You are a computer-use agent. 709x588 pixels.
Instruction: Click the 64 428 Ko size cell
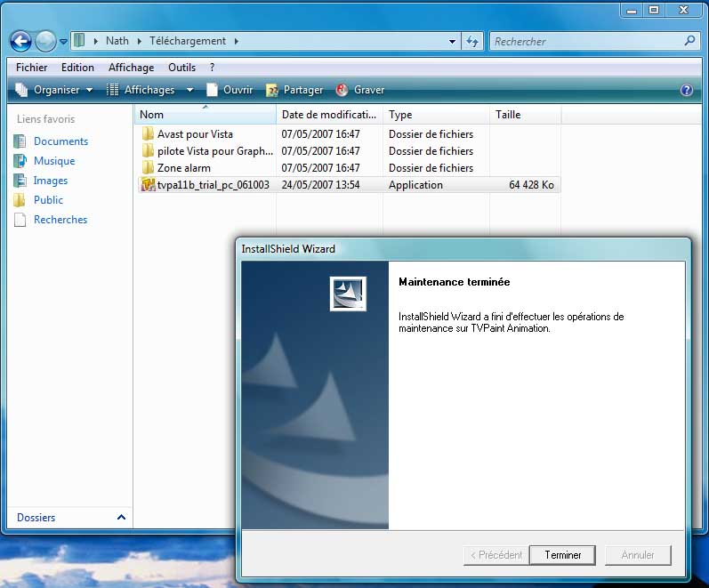(531, 185)
